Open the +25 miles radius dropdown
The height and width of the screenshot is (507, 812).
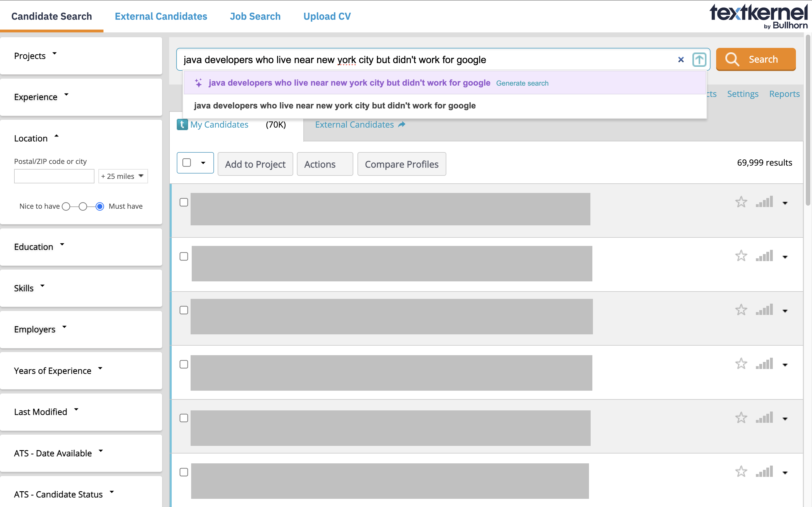click(123, 176)
